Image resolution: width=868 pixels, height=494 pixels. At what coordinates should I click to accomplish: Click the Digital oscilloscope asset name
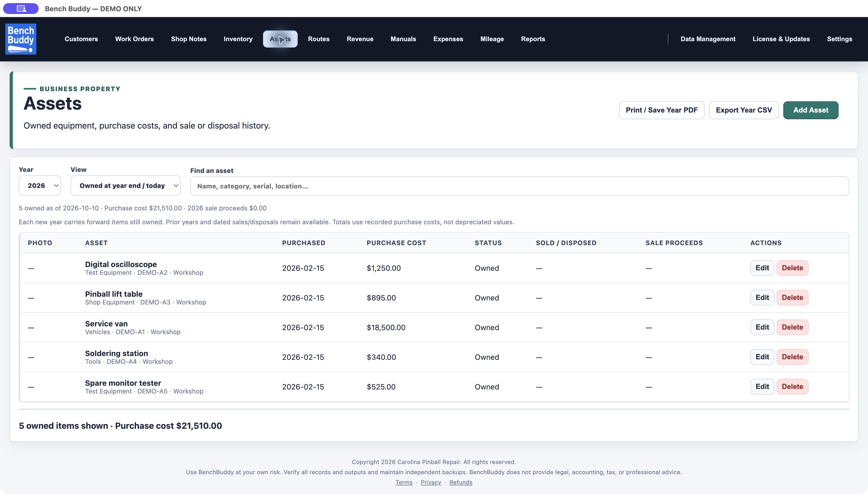point(121,264)
